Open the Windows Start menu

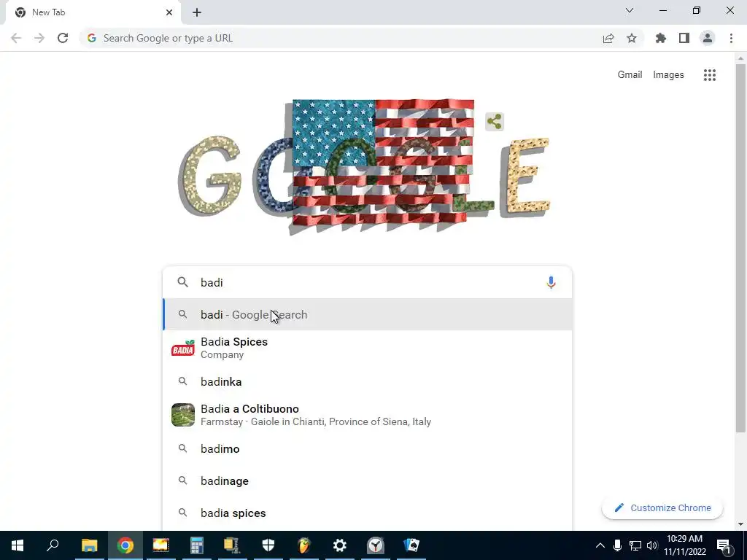pyautogui.click(x=18, y=545)
